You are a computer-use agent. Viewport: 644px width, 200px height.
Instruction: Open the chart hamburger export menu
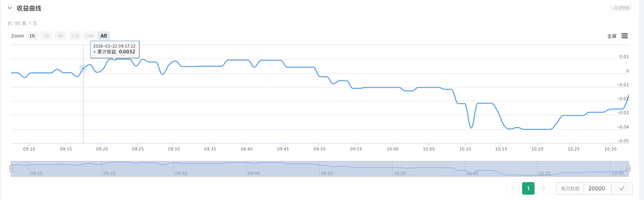click(624, 36)
